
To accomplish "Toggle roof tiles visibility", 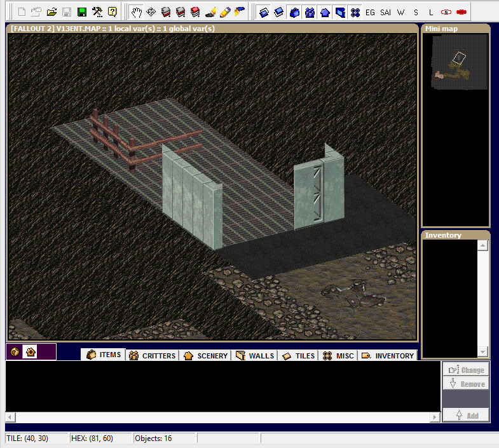I will (279, 13).
